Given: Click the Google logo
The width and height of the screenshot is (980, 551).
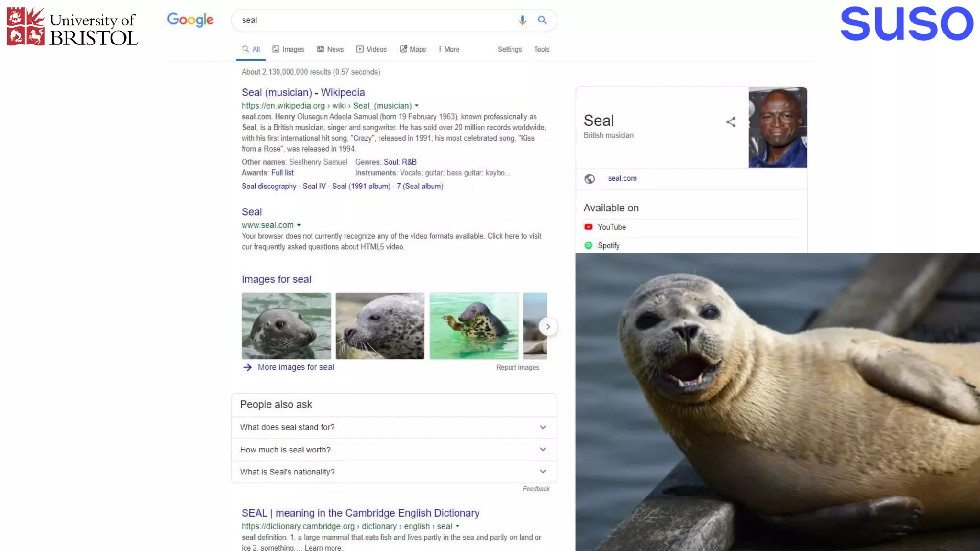Looking at the screenshot, I should tap(190, 20).
